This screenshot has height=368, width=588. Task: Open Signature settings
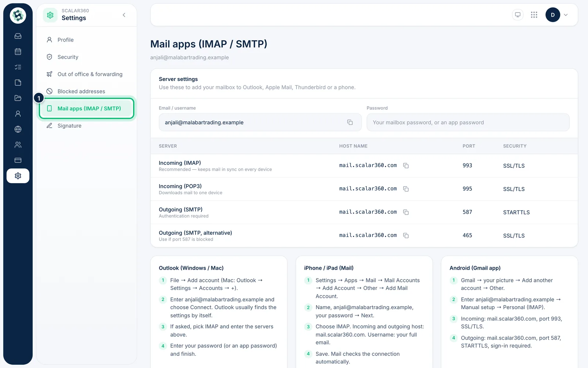pos(87,126)
